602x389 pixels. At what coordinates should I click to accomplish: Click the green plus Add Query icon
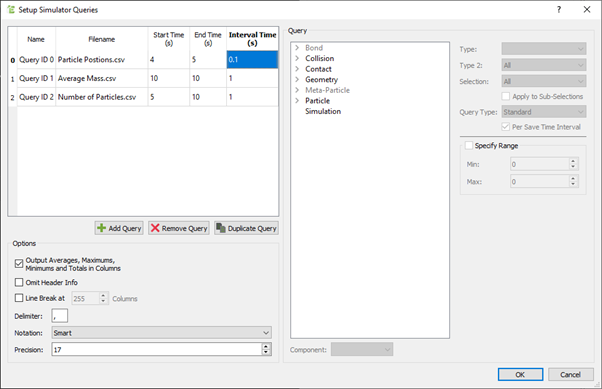point(101,228)
